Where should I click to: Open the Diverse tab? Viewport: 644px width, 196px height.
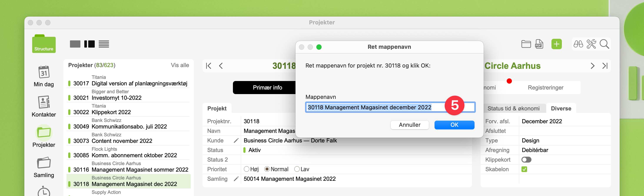pos(561,108)
